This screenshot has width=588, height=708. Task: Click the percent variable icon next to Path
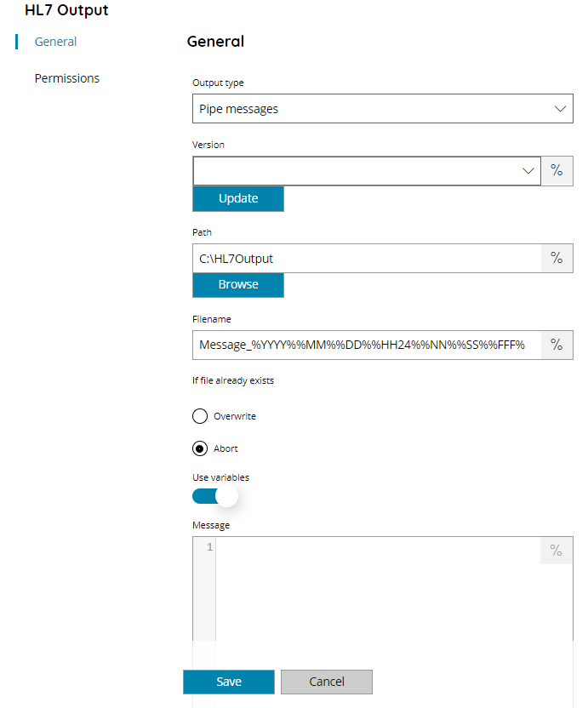point(557,259)
